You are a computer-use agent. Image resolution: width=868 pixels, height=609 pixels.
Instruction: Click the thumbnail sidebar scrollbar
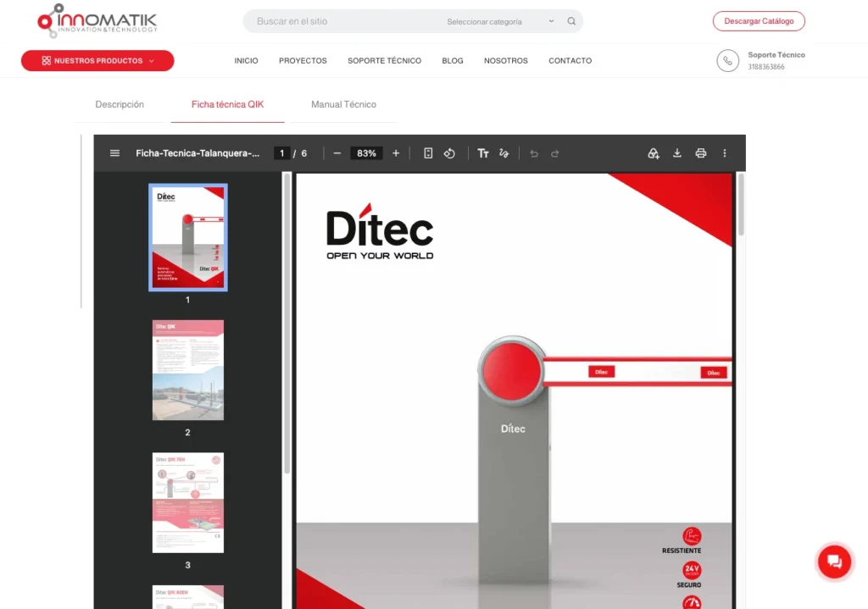(x=287, y=324)
